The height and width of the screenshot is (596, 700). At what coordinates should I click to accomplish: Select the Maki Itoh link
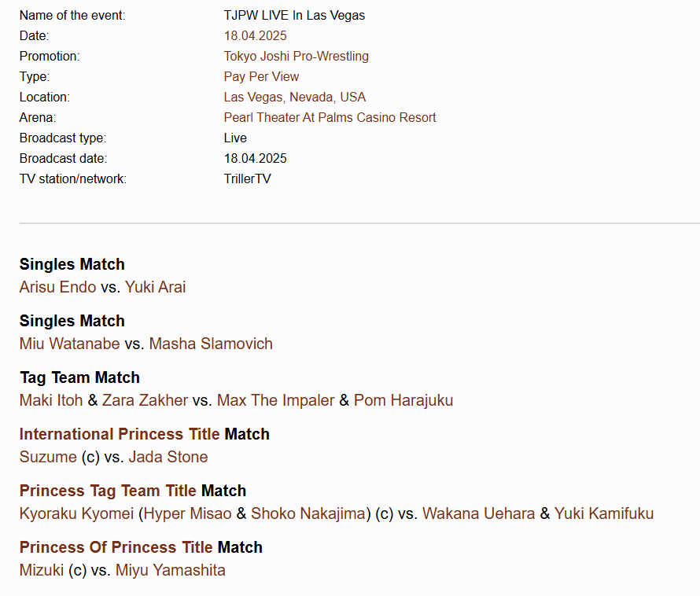(x=51, y=400)
